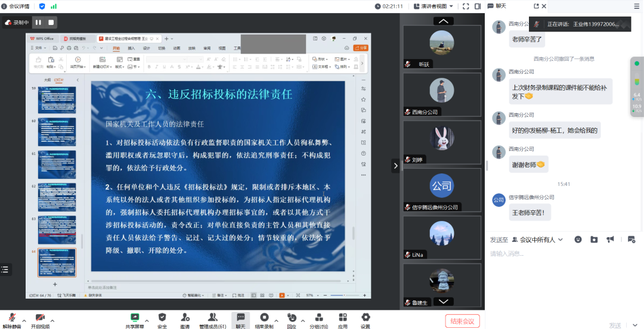Stop the recording with the square button
Image resolution: width=644 pixels, height=329 pixels.
tap(51, 23)
